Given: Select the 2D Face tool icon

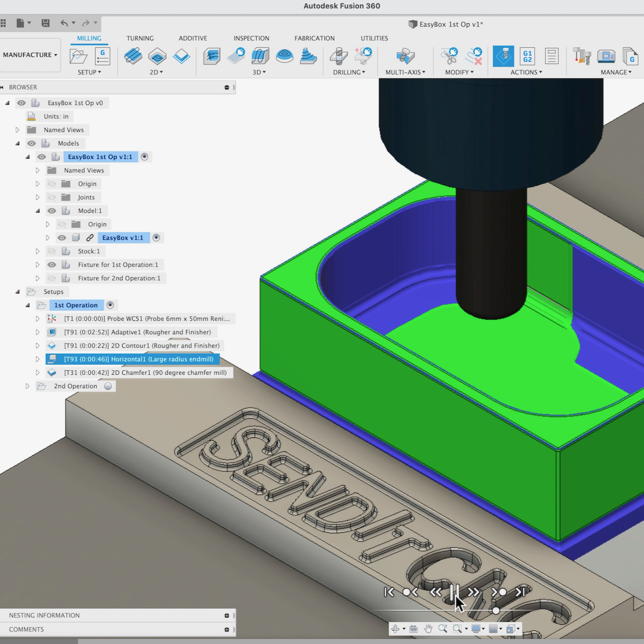Looking at the screenshot, I should pos(181,56).
